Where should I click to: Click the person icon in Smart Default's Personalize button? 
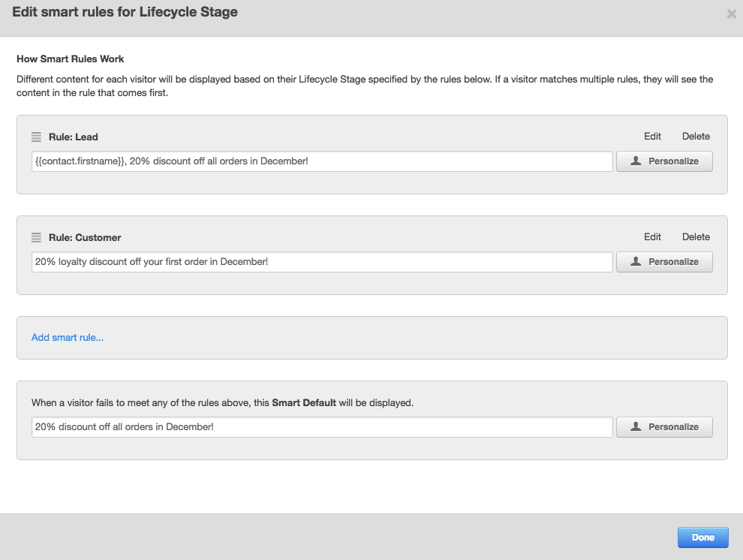[x=636, y=427]
